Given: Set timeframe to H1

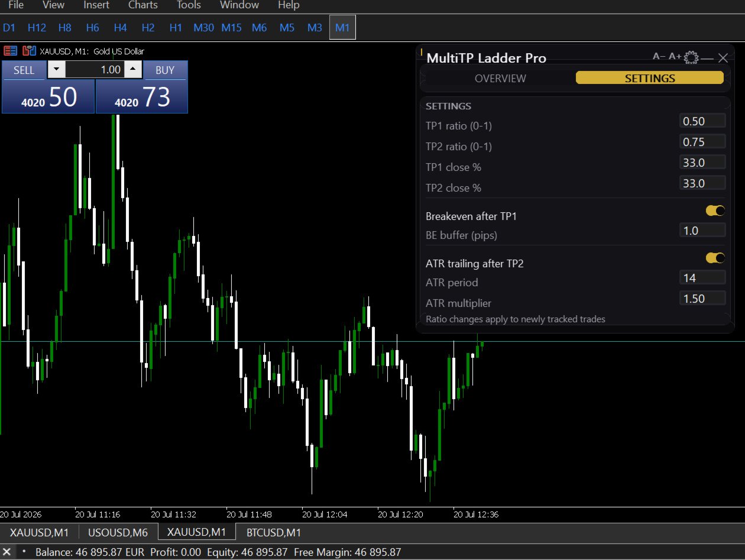Looking at the screenshot, I should 176,27.
